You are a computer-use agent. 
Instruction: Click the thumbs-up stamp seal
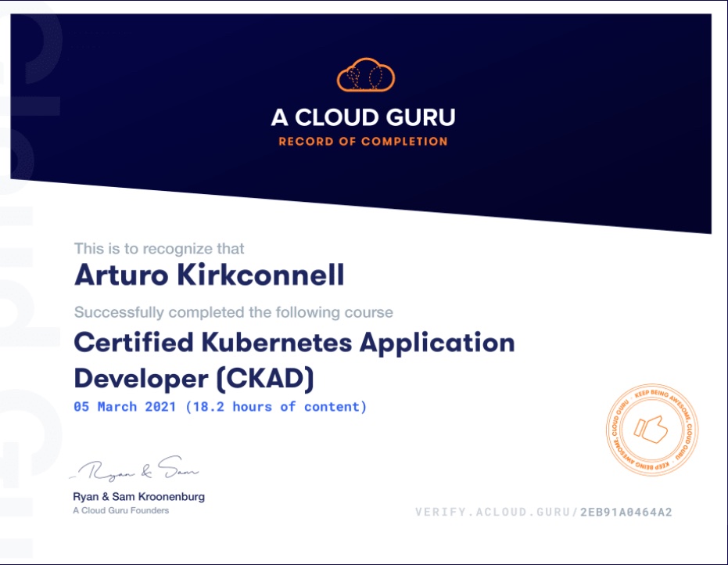652,430
